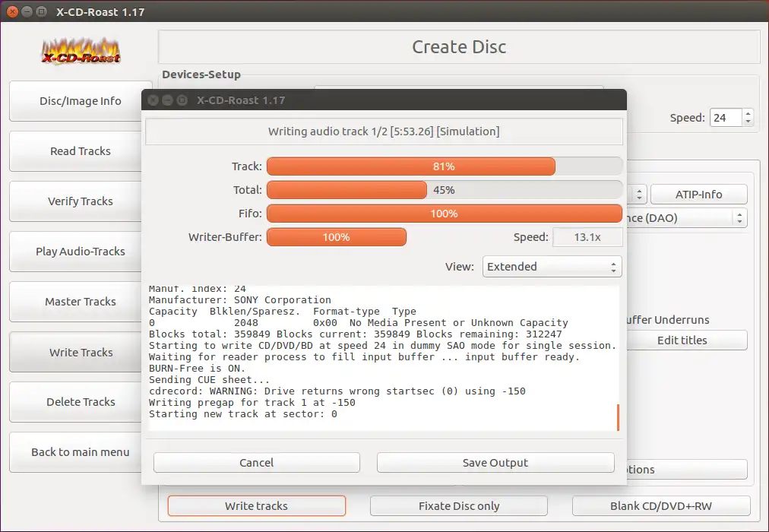769x532 pixels.
Task: Click the cdrecord WARNING log line
Action: point(337,391)
